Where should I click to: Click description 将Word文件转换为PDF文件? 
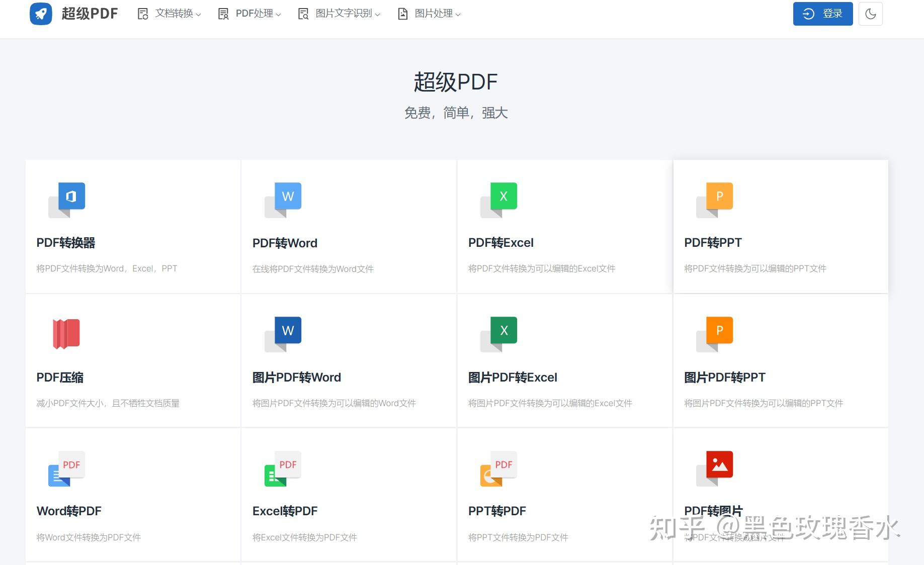click(89, 537)
